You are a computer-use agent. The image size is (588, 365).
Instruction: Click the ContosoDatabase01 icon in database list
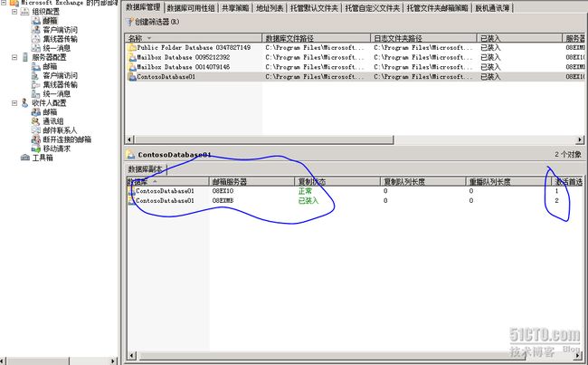point(132,77)
